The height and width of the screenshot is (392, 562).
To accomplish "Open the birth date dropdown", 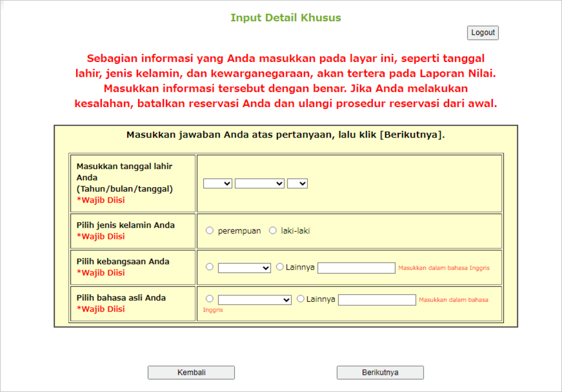I will [297, 183].
